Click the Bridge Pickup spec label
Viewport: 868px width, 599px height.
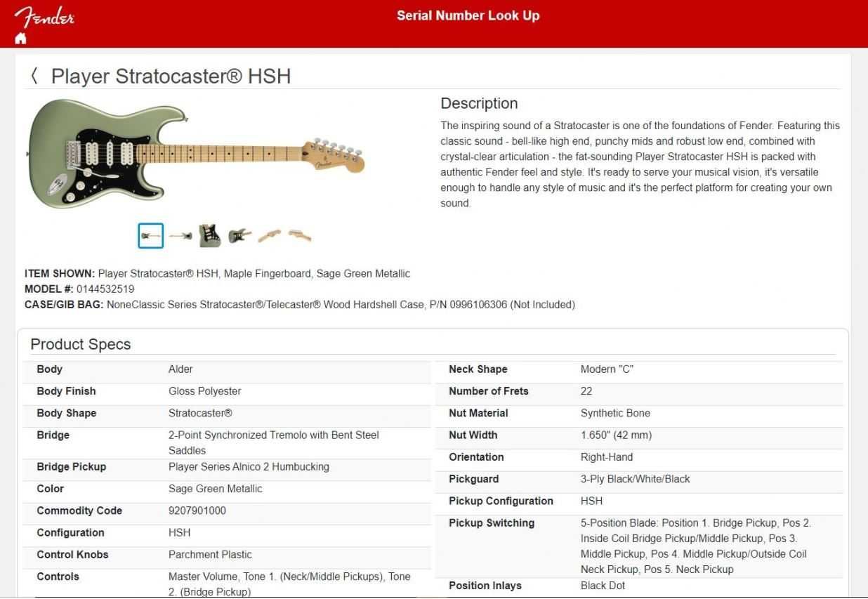click(72, 466)
